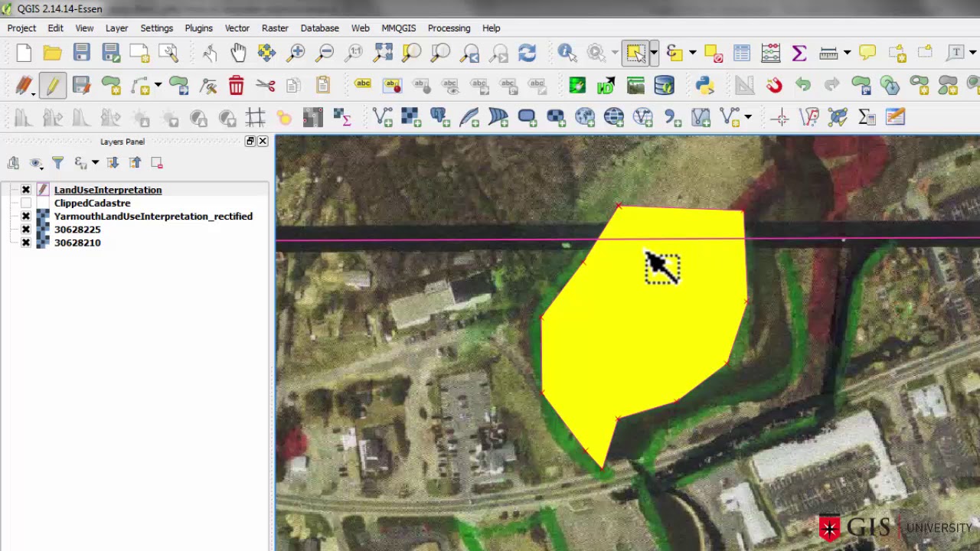This screenshot has height=551, width=980.
Task: Toggle YarmouthLandUseInterpretation_rectified layer visibility
Action: [x=26, y=217]
